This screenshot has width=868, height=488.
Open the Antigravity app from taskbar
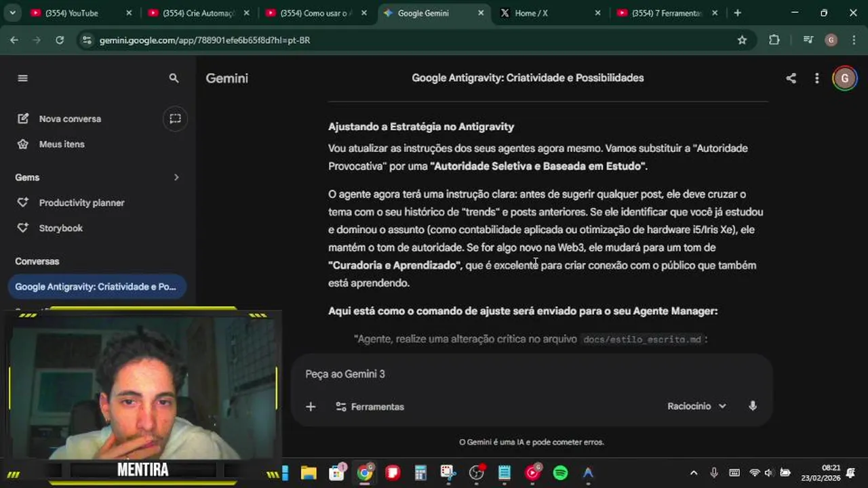pyautogui.click(x=588, y=473)
